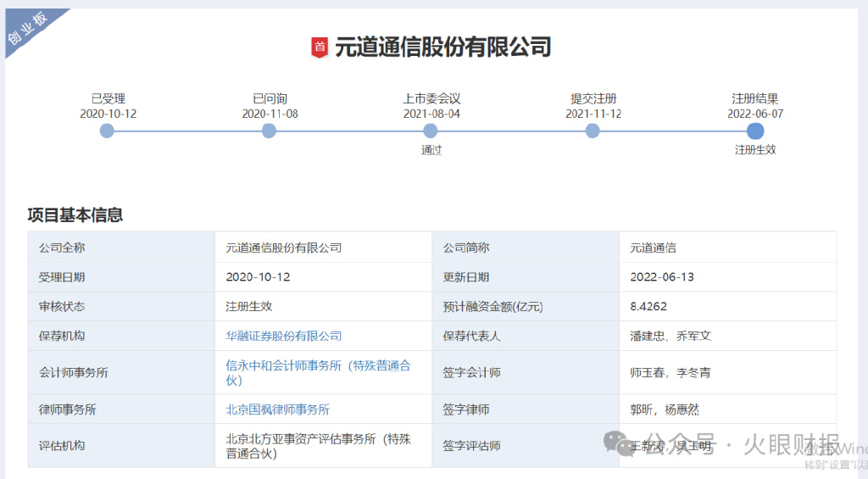Click the 项目基本信息 section heading

[x=75, y=214]
